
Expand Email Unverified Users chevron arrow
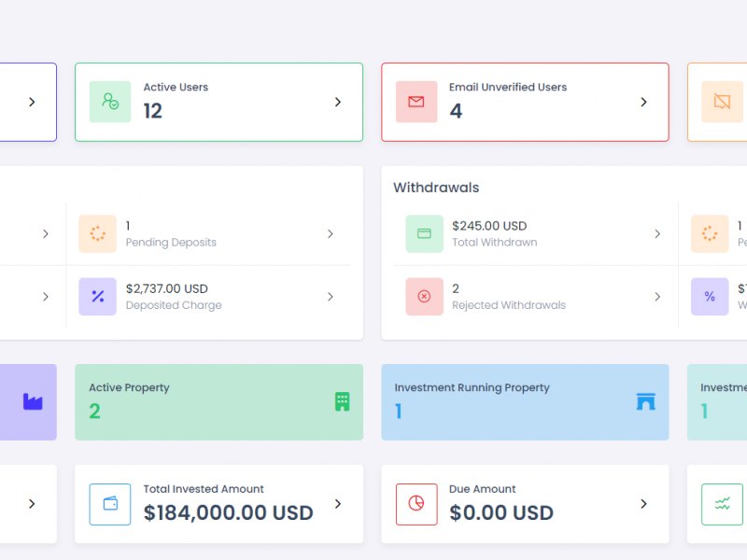coord(643,102)
